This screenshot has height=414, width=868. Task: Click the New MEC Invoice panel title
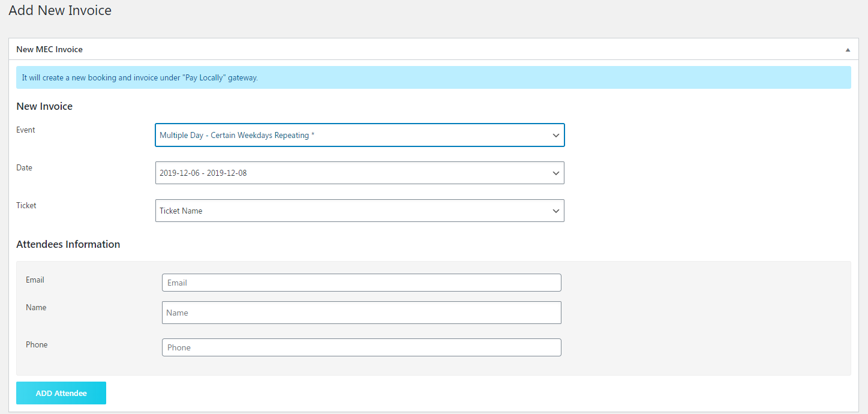(49, 49)
